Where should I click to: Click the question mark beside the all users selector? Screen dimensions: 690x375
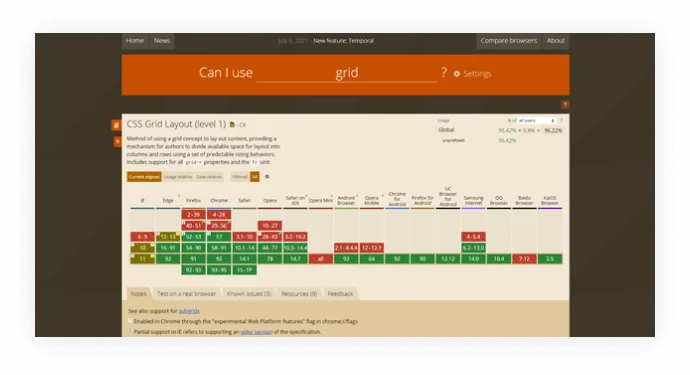pos(562,120)
